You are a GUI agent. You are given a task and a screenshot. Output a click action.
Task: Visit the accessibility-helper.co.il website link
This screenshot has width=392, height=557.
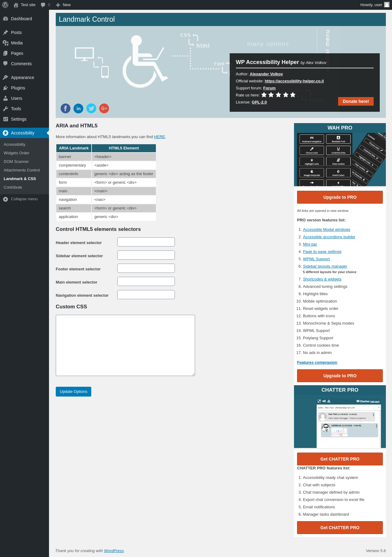[x=294, y=81]
